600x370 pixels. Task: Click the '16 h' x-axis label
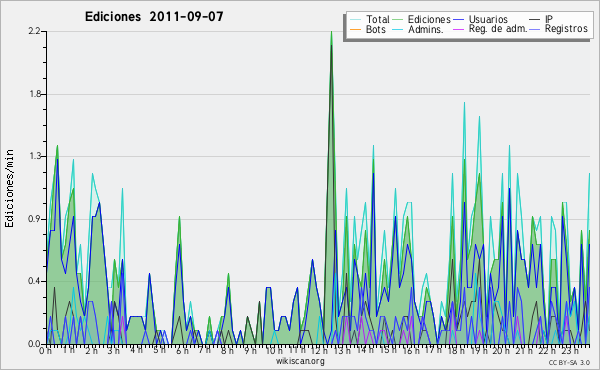click(411, 350)
